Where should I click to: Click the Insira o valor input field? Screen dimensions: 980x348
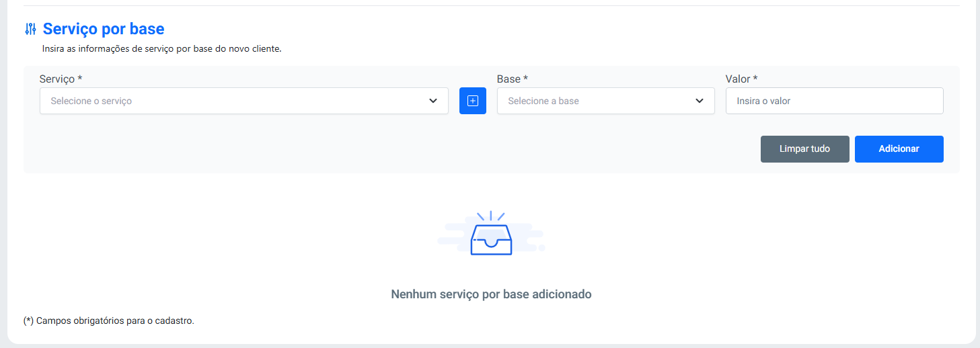834,101
